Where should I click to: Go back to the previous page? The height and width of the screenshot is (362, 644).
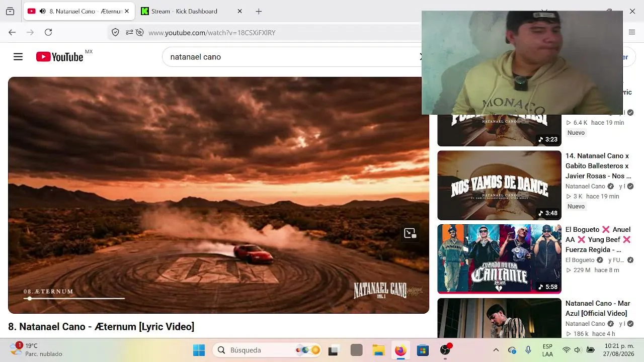(x=12, y=32)
